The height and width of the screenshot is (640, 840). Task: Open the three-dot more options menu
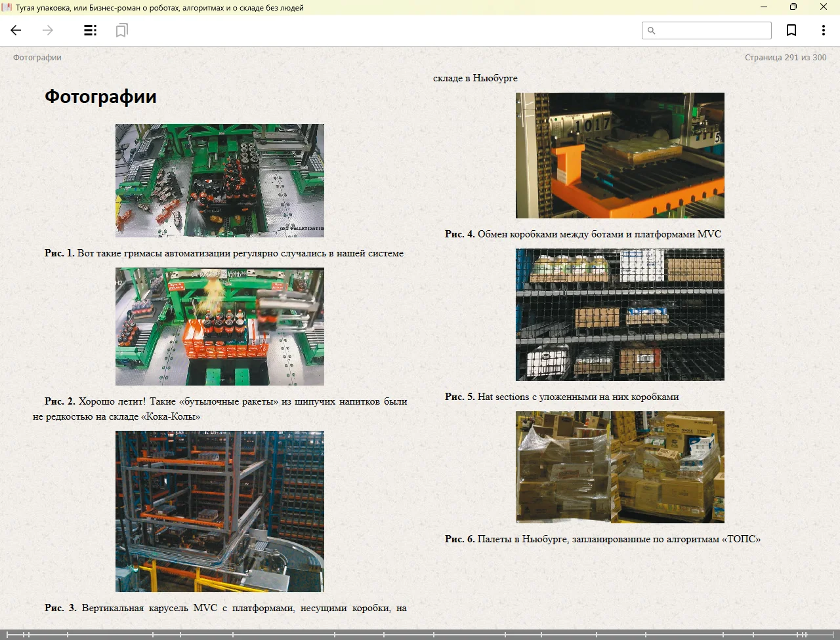tap(823, 30)
